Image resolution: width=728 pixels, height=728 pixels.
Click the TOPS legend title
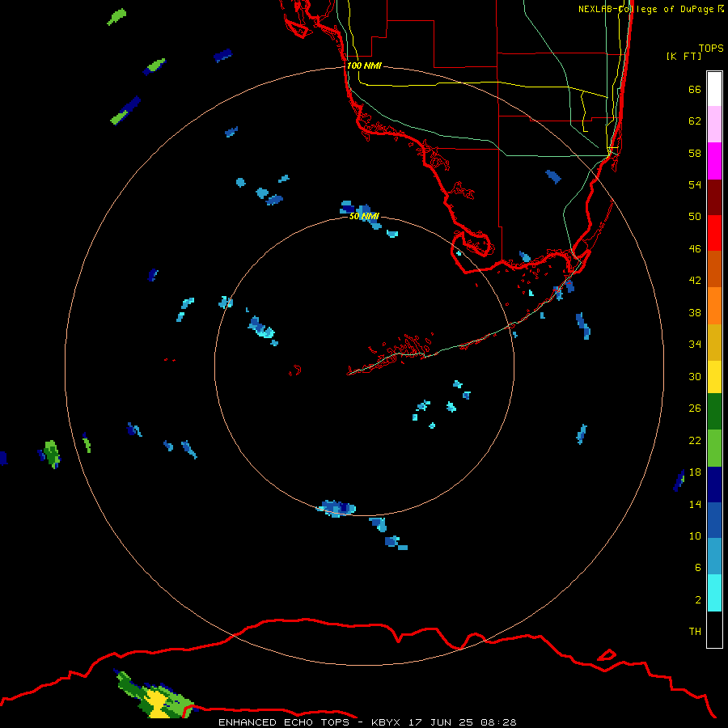(x=711, y=48)
